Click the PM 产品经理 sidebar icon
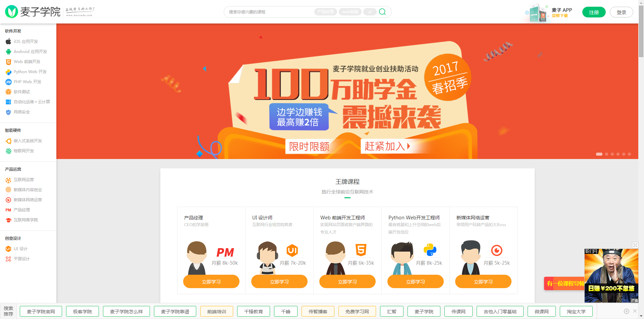The image size is (644, 319). tap(8, 210)
